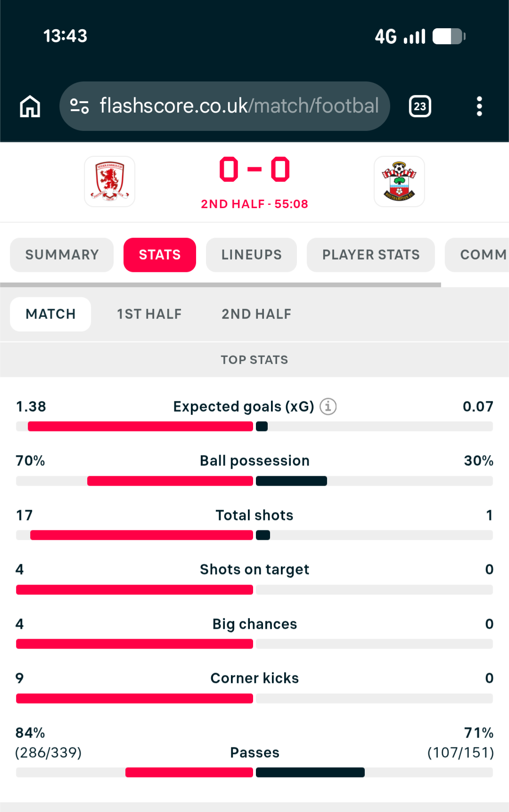
Task: Tap the browser home icon
Action: [30, 106]
